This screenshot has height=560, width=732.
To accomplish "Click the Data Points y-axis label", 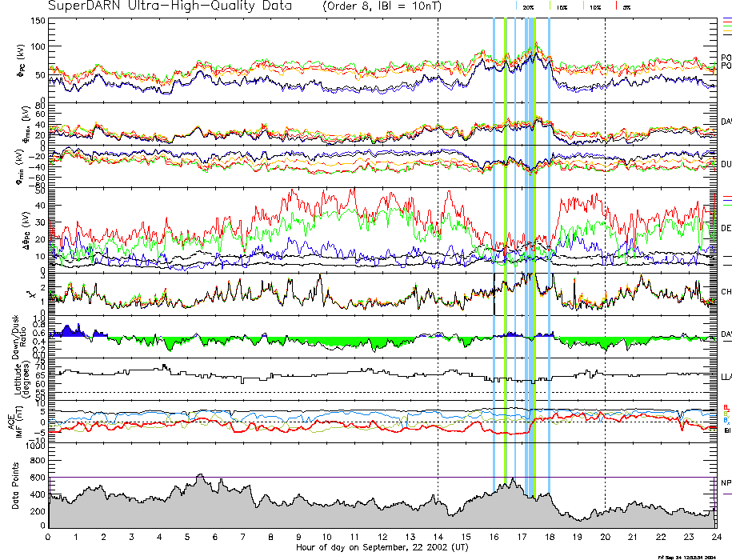I will (x=14, y=482).
